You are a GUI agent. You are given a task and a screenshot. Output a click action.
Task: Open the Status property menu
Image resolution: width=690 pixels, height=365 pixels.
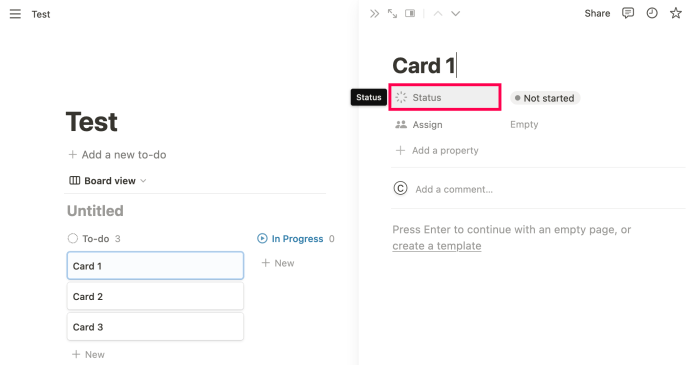(445, 97)
